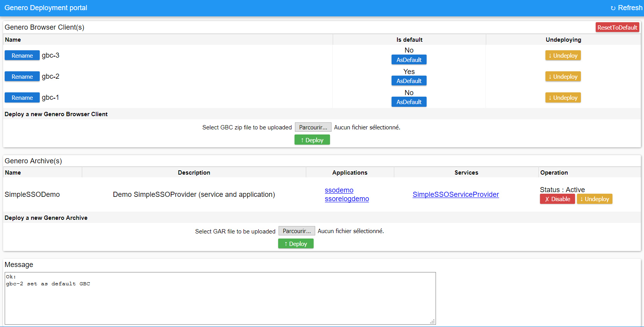Set gbc-1 as default client
644x327 pixels.
(x=409, y=102)
